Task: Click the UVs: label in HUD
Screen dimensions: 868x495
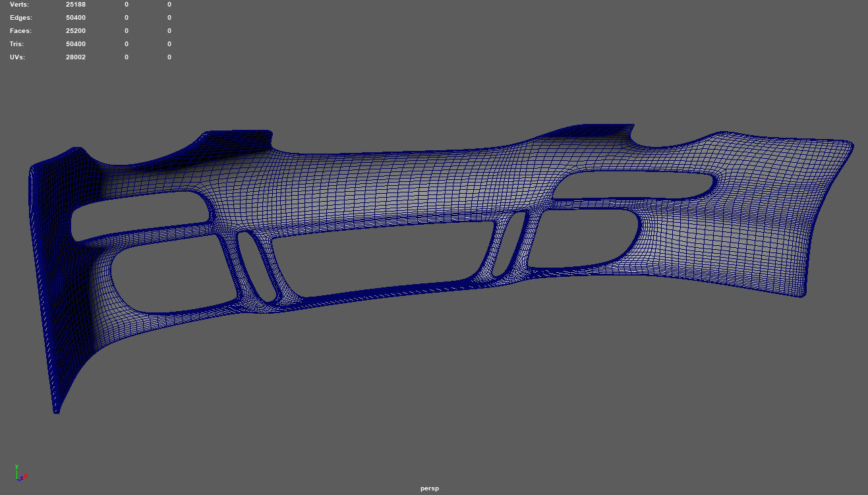Action: coord(18,57)
